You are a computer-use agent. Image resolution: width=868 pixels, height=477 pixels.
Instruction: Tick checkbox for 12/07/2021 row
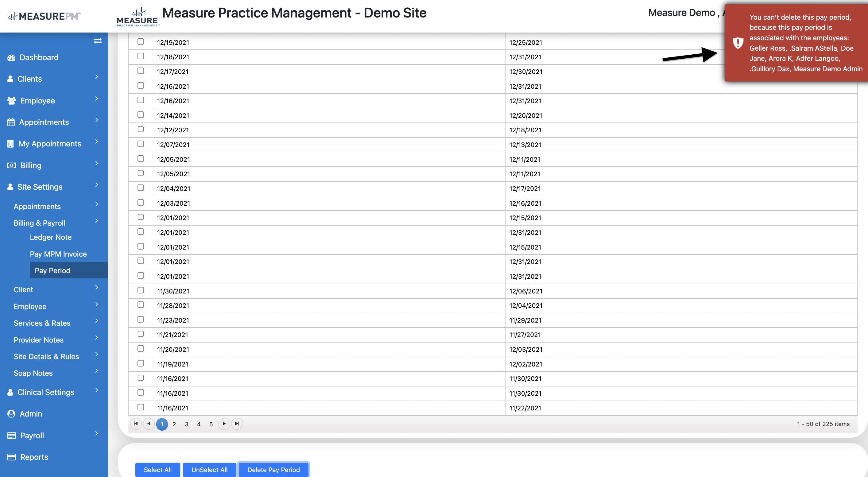[x=141, y=144]
